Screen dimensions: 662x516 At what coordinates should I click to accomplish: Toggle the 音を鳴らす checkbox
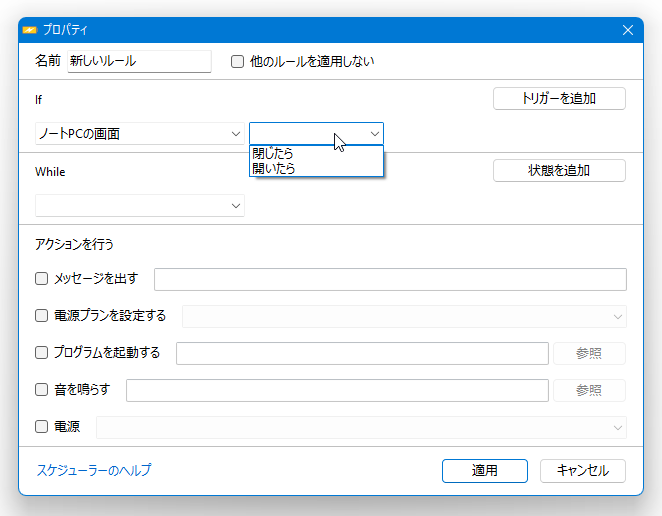[41, 389]
